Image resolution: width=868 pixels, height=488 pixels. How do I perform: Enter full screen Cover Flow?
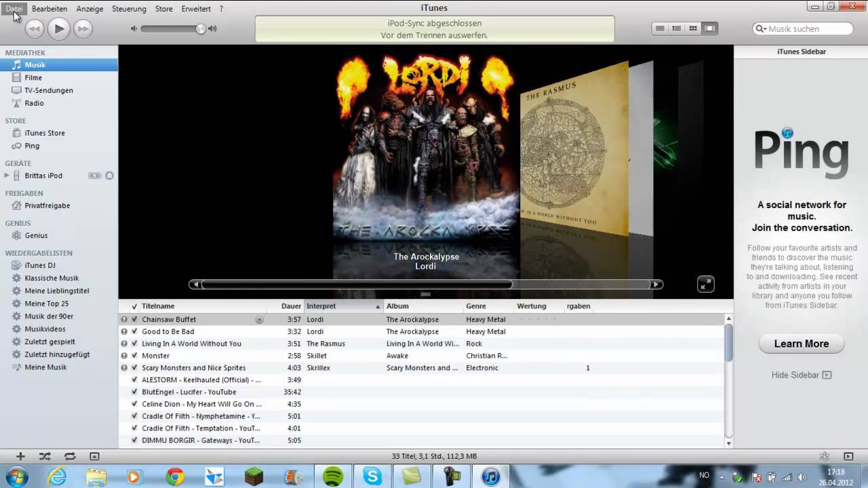point(706,285)
